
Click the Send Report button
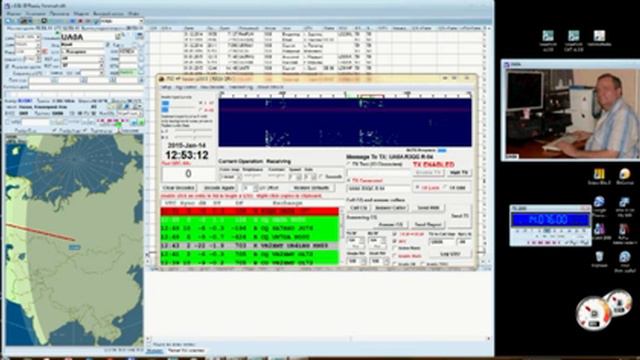click(x=428, y=224)
